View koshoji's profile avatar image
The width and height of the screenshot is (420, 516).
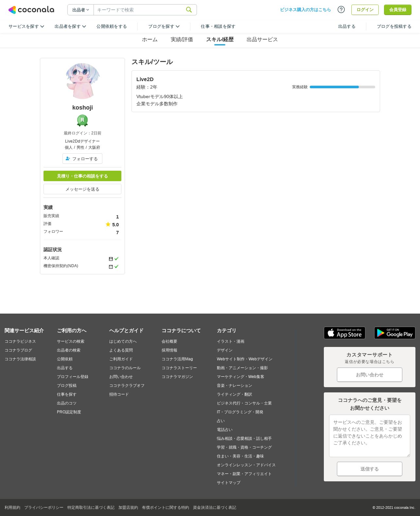click(x=82, y=81)
